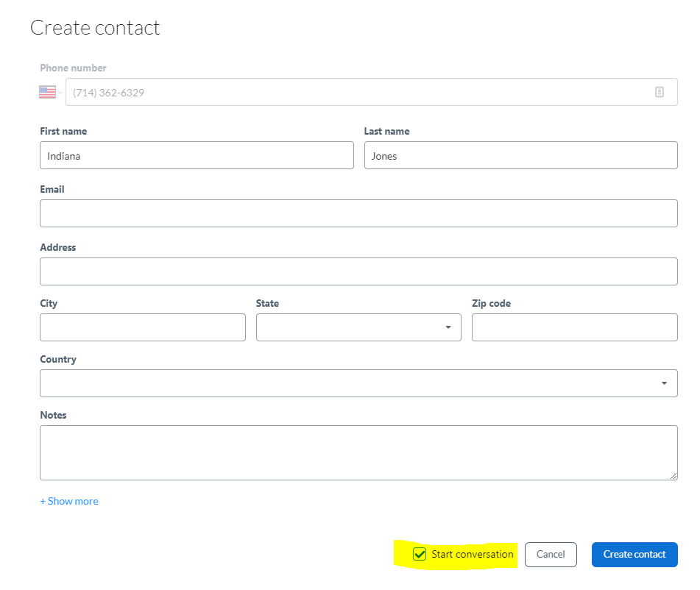Open the US flag country code selector
Viewport: 700px width, 590px height.
click(50, 93)
